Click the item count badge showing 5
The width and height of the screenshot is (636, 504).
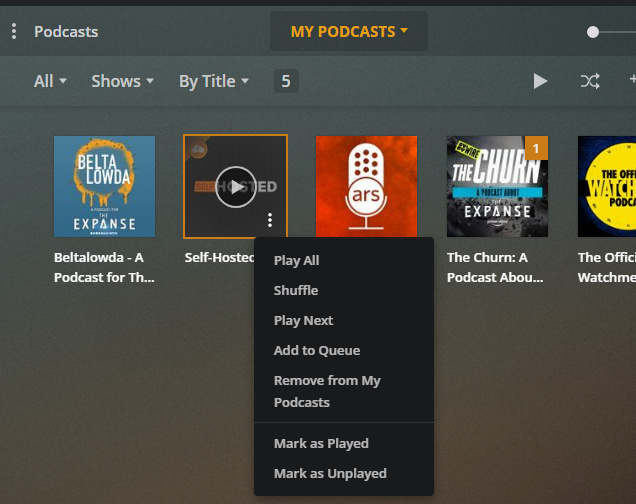[286, 81]
